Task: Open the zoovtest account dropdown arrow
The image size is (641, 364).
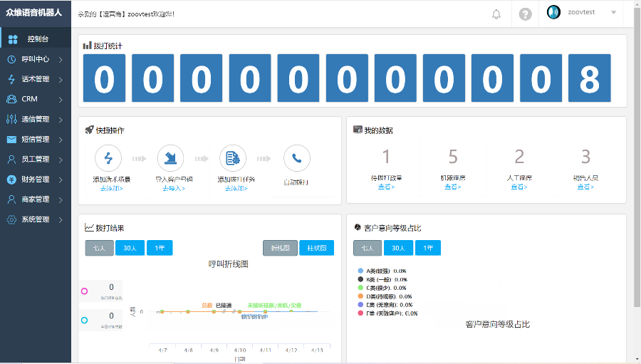Action: [613, 13]
